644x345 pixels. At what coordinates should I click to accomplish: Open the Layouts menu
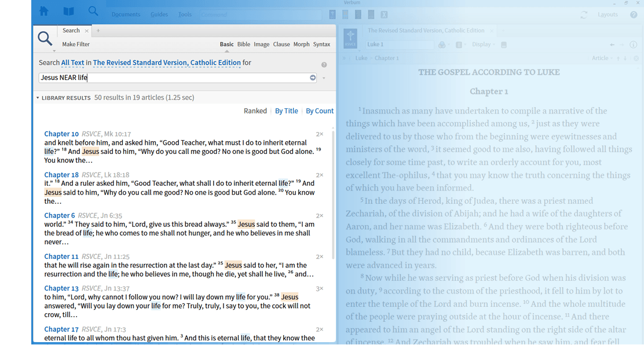pos(608,14)
